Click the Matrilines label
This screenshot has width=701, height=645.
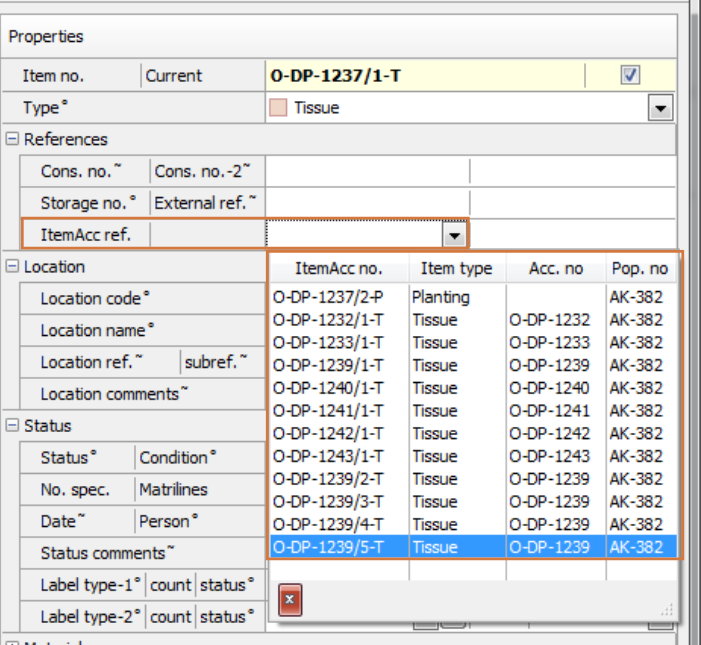(173, 489)
